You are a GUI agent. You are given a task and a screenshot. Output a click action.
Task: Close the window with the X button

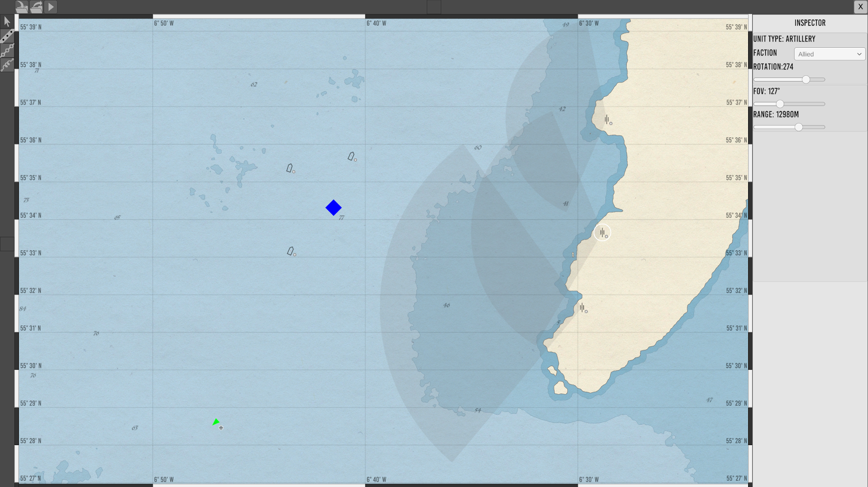[x=860, y=7]
